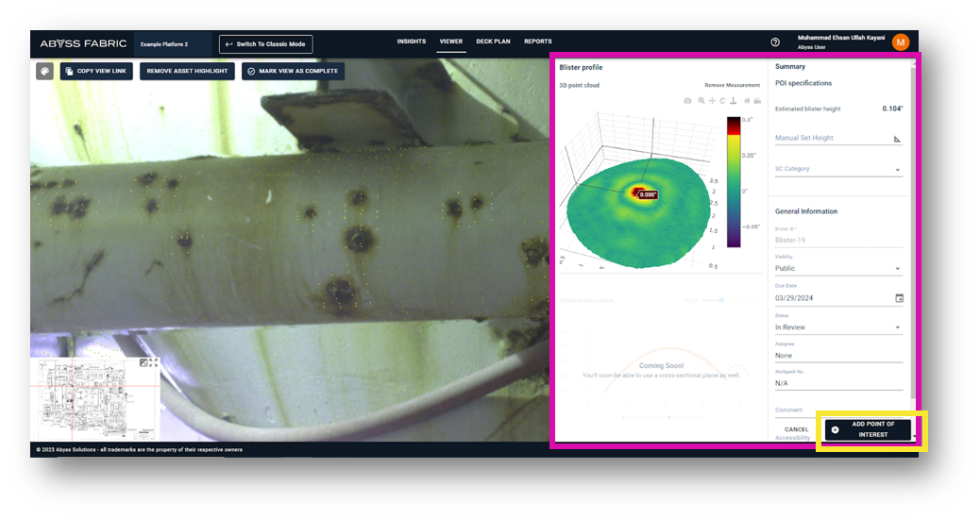Select the orbital rotation plot tool
The width and height of the screenshot is (980, 519).
click(x=722, y=101)
